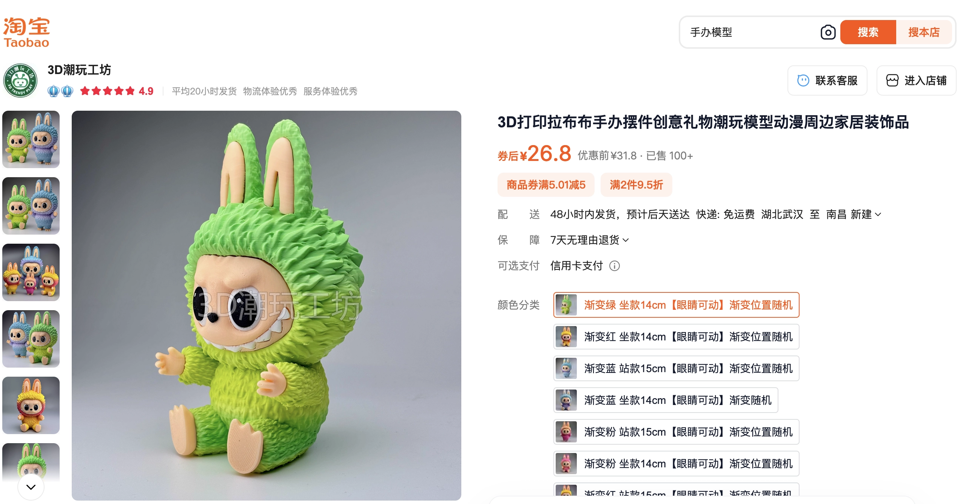Show more thumbnails with down chevron
The width and height of the screenshot is (980, 504).
pyautogui.click(x=31, y=487)
